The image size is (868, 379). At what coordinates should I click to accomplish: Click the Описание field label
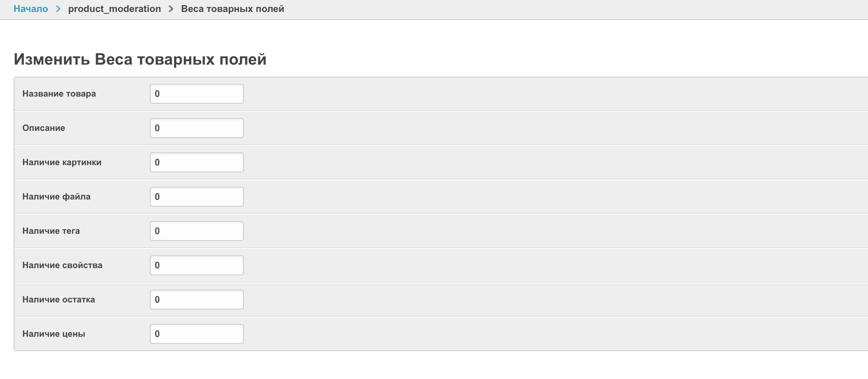pyautogui.click(x=43, y=128)
